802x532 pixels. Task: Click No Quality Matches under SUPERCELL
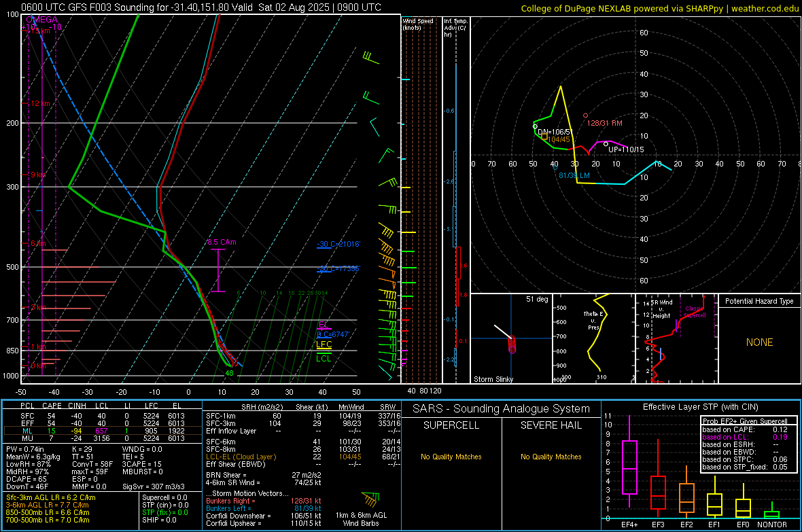coord(451,457)
